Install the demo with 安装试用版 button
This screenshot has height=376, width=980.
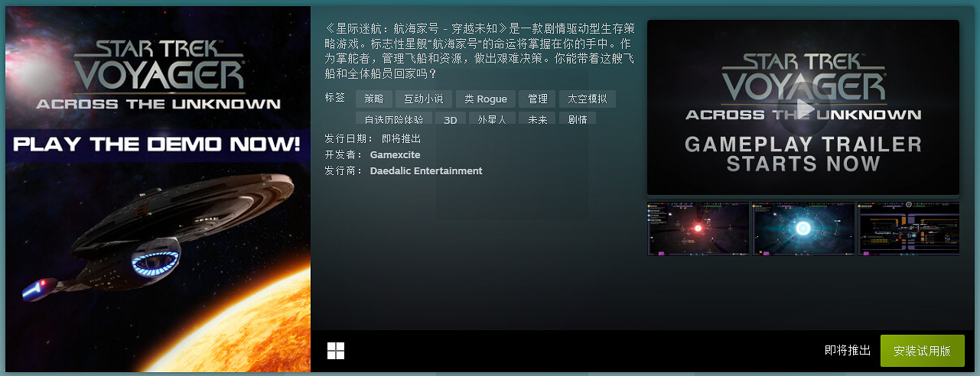coord(922,351)
